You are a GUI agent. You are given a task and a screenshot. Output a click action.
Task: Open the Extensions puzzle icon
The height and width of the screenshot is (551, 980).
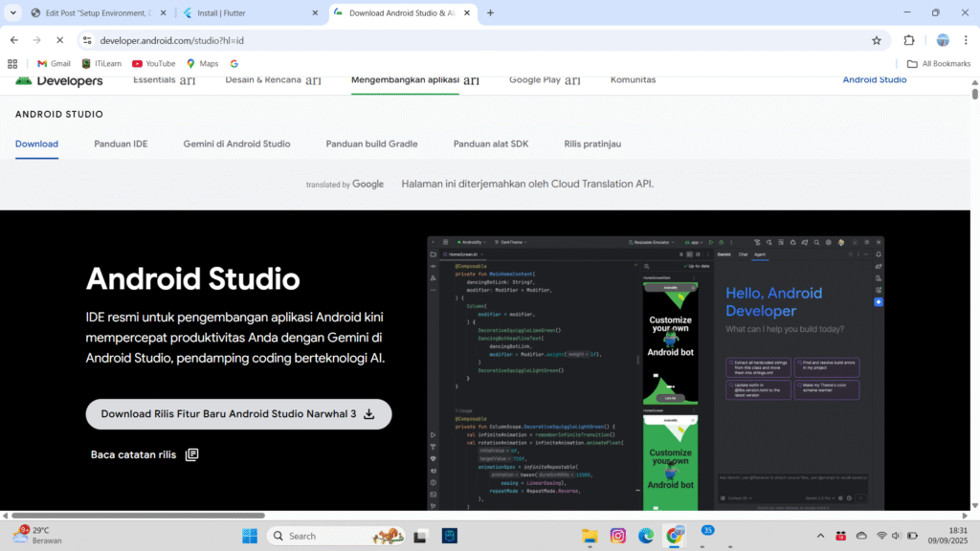point(909,40)
